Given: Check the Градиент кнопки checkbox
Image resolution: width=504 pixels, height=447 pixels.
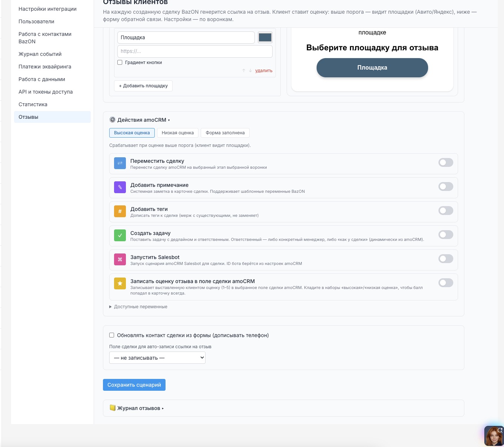Looking at the screenshot, I should pyautogui.click(x=120, y=63).
